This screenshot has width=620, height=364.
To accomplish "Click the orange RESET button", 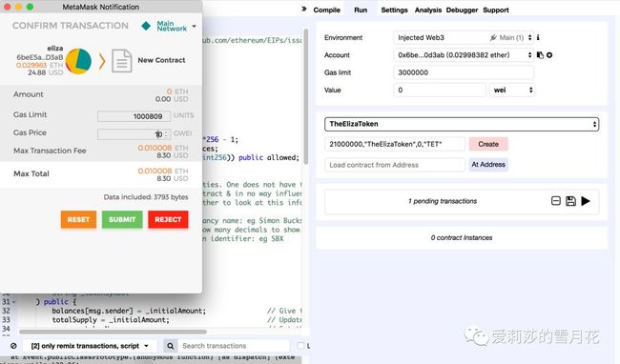I will point(78,219).
